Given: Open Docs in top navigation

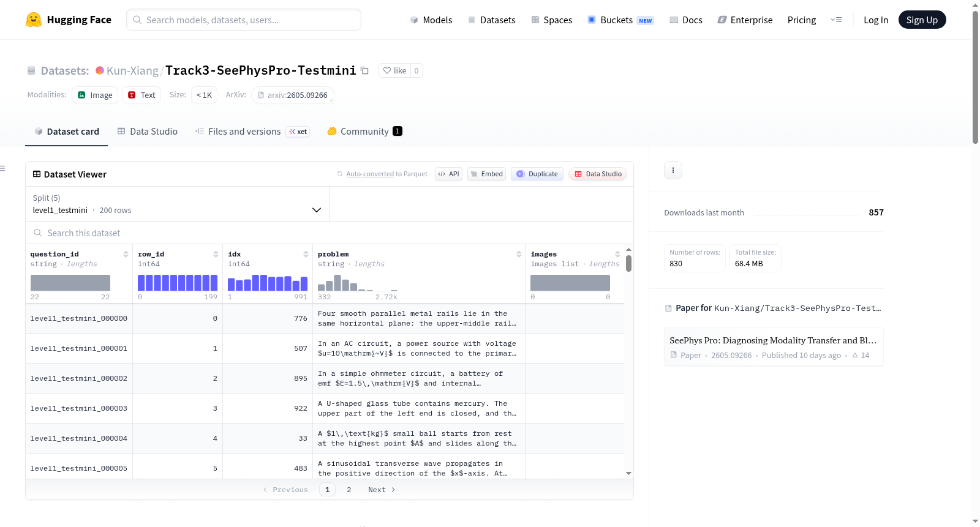Looking at the screenshot, I should pos(686,20).
